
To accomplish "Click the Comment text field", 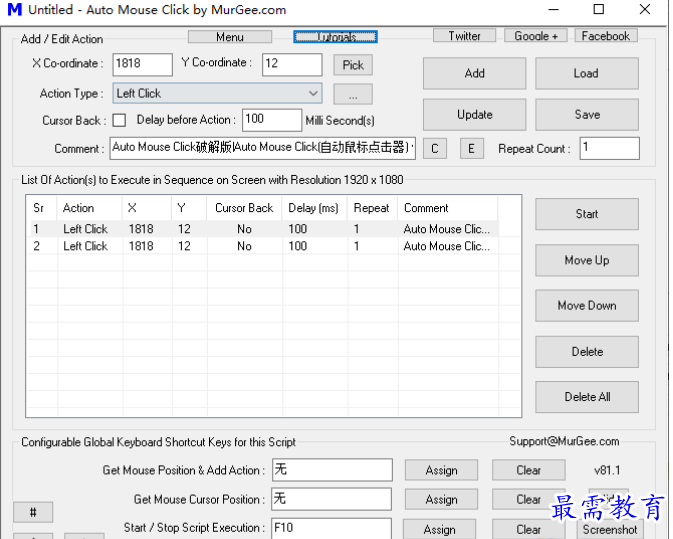I will [262, 148].
